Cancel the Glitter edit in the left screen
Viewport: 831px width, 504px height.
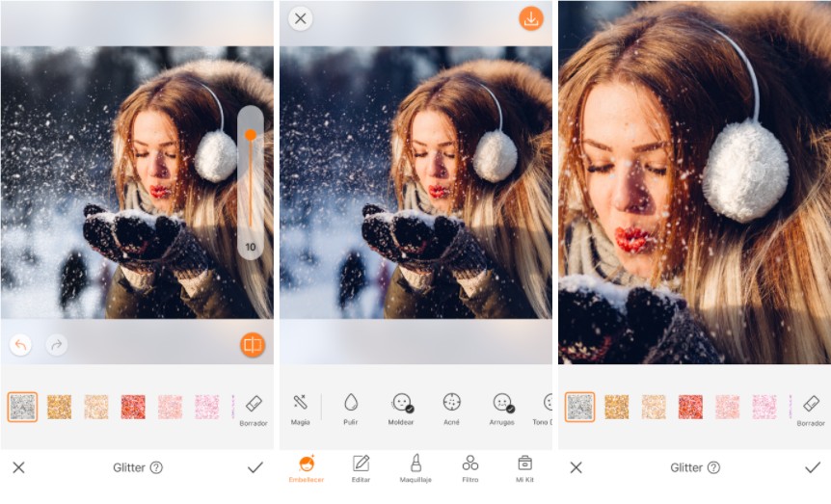pyautogui.click(x=18, y=467)
